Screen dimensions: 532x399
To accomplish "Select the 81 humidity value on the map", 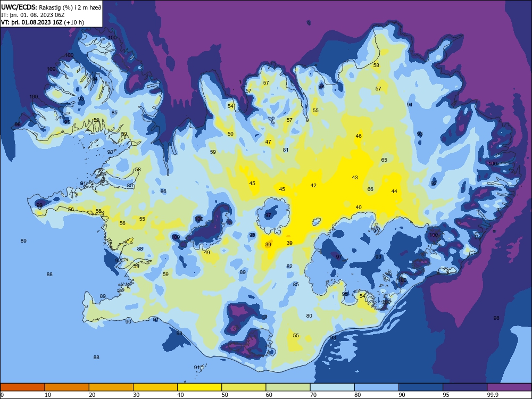I will (x=286, y=150).
